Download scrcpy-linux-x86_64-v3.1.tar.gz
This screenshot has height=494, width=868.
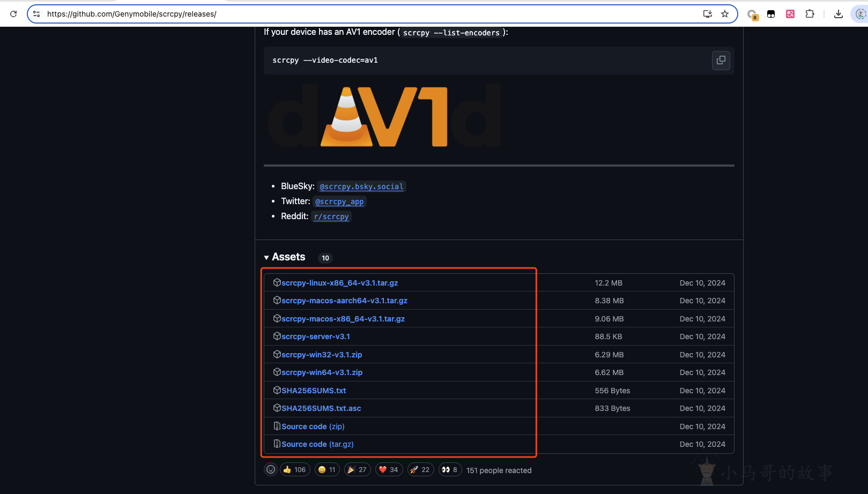click(x=340, y=283)
